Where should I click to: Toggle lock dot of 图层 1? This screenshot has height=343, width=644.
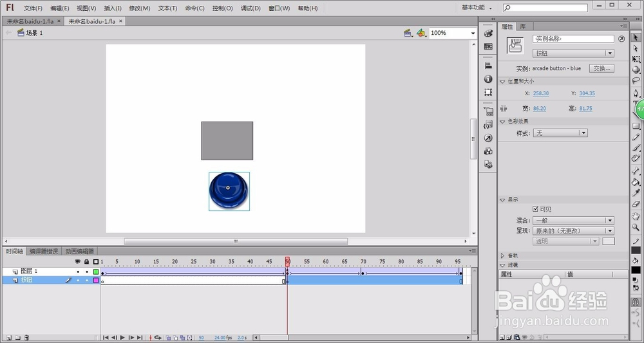click(87, 272)
